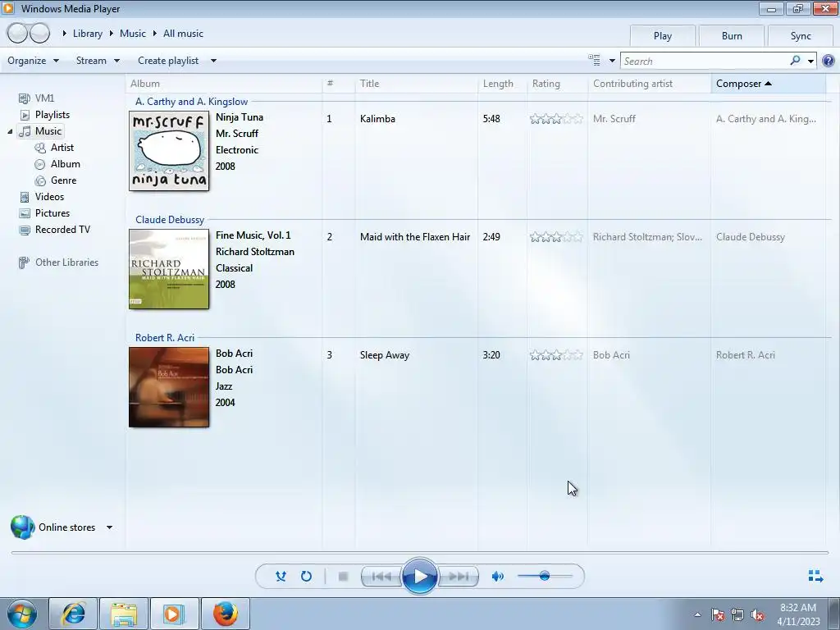
Task: Sort by the Album column header
Action: [x=224, y=84]
